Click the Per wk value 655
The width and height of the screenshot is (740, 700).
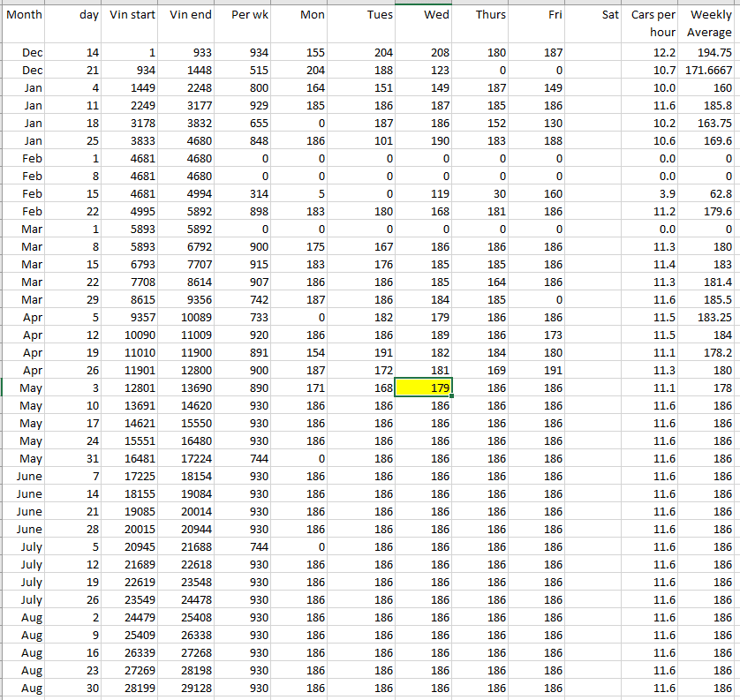point(244,124)
